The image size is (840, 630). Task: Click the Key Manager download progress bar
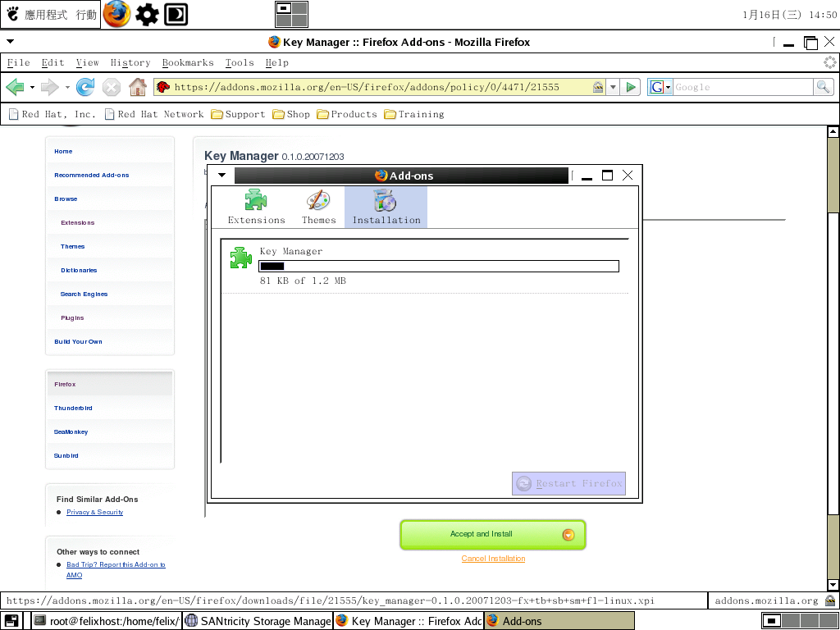point(439,267)
